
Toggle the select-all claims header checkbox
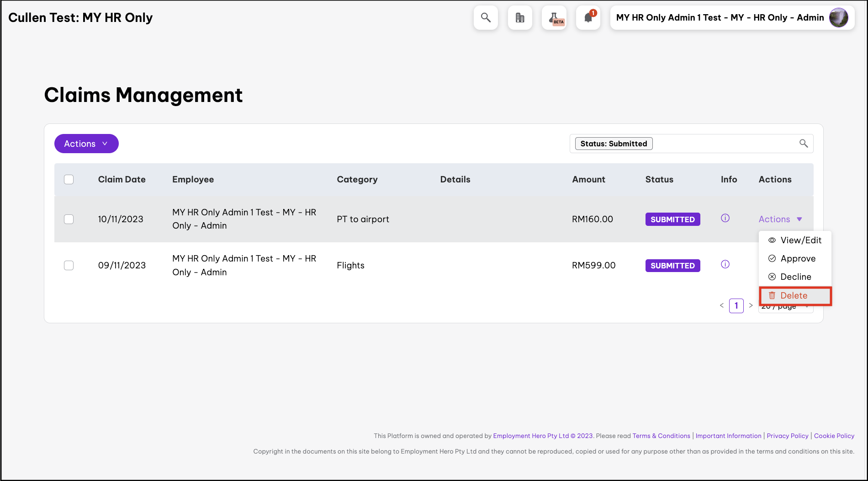69,179
